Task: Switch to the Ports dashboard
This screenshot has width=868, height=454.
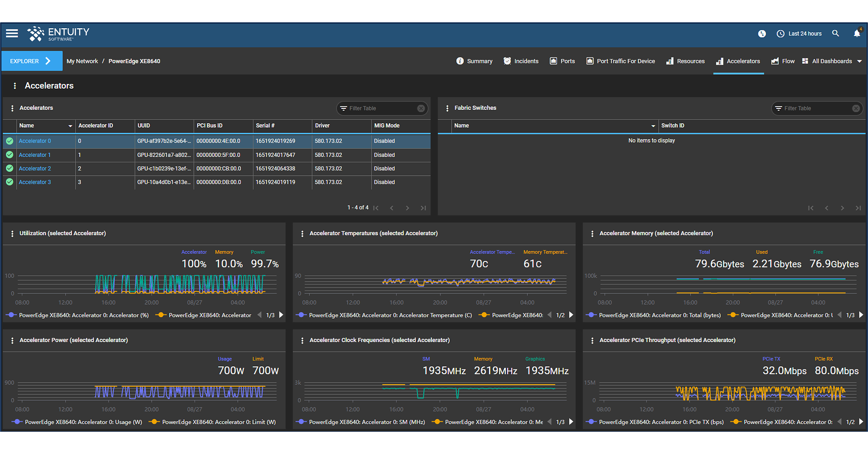Action: pos(562,61)
